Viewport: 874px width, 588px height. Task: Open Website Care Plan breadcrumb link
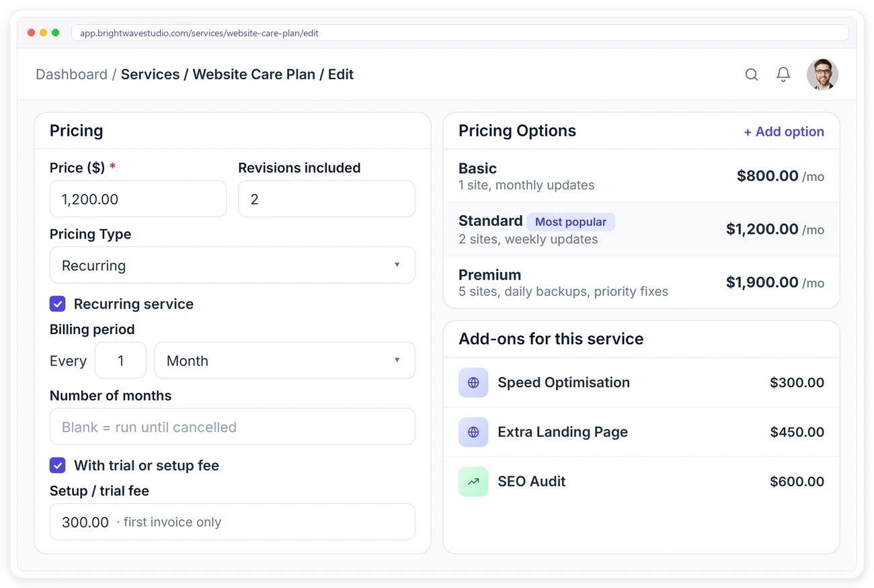pos(254,75)
